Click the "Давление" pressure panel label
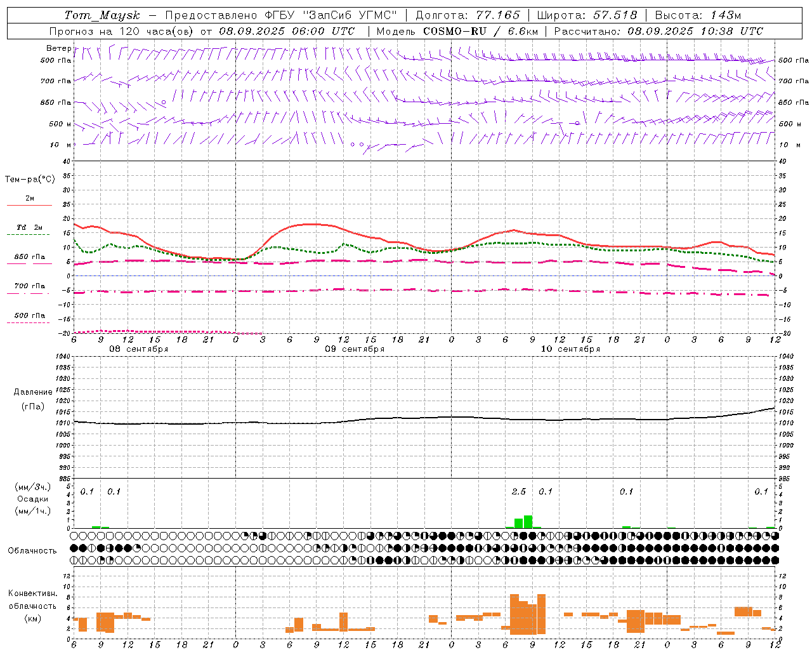The width and height of the screenshot is (812, 650). (33, 392)
